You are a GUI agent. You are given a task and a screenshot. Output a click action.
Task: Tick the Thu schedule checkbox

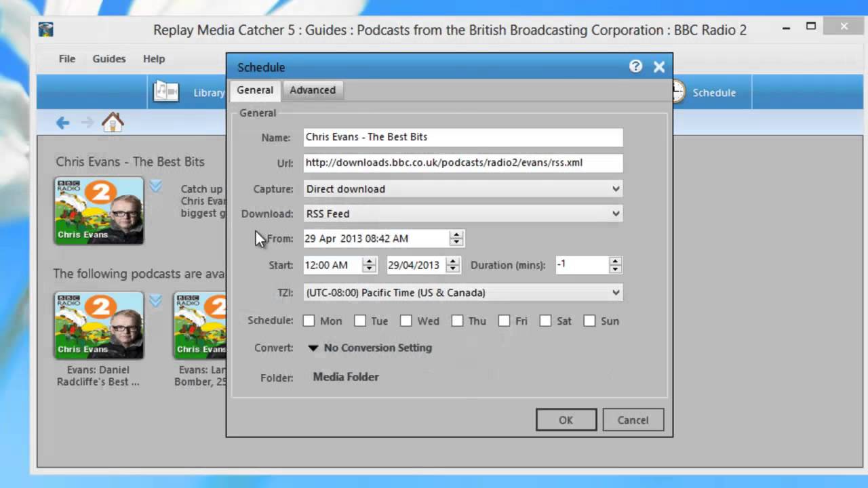tap(458, 321)
